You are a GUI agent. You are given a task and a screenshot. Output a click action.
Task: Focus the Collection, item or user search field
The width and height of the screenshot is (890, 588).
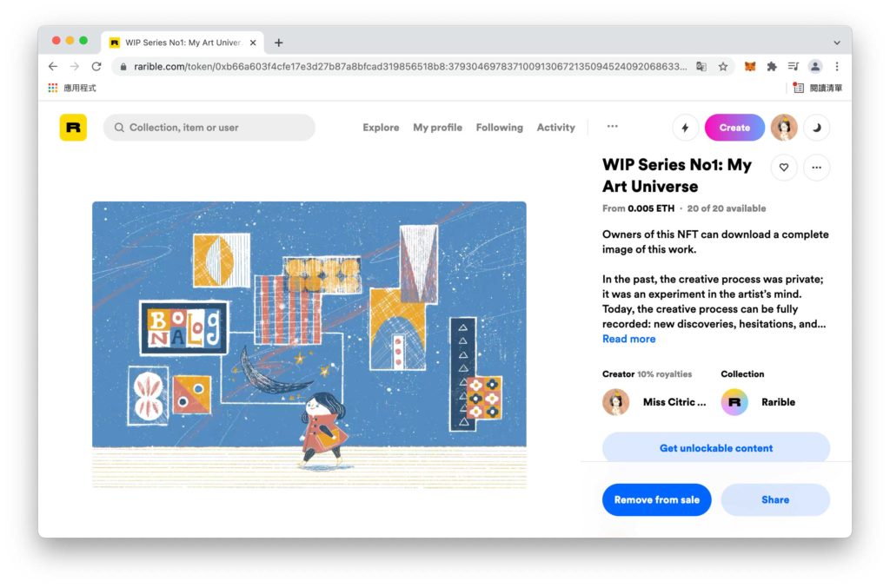pos(209,128)
